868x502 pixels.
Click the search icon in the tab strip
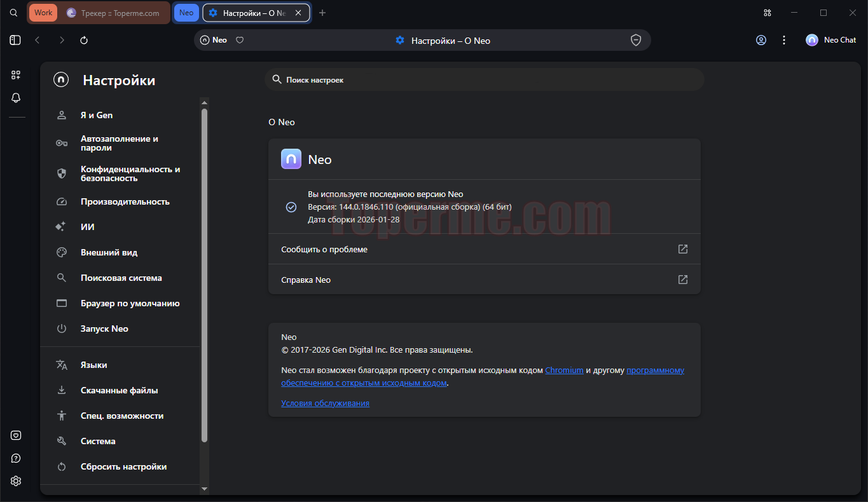13,13
